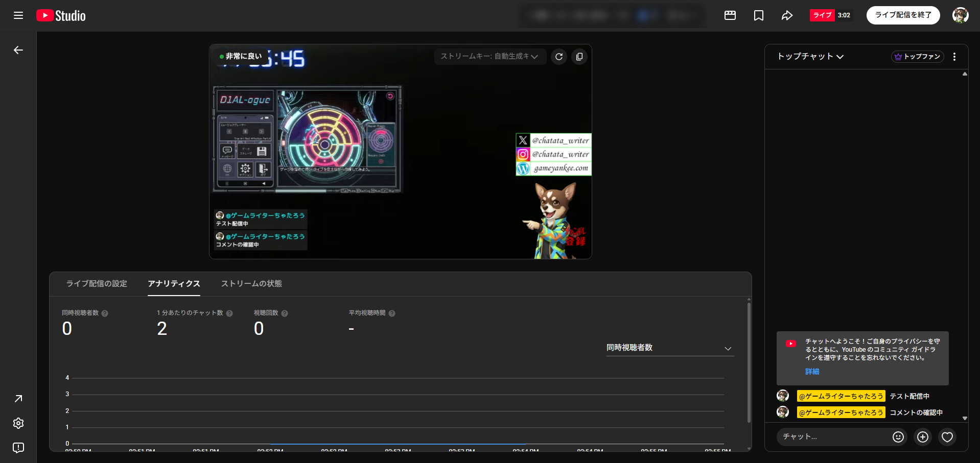
Task: Click ライブ配信を終了 button
Action: point(903,15)
